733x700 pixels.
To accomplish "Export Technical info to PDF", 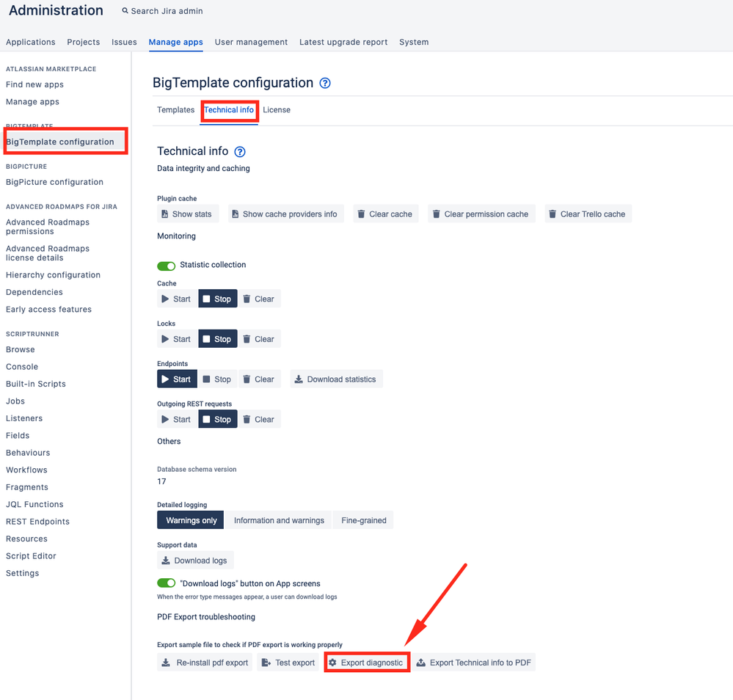I will tap(473, 662).
